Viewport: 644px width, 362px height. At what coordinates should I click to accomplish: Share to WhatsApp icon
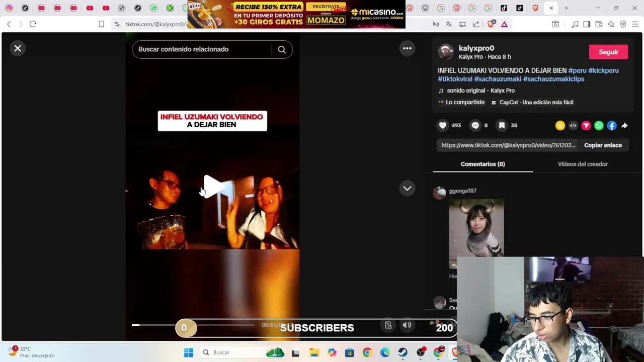pos(599,126)
